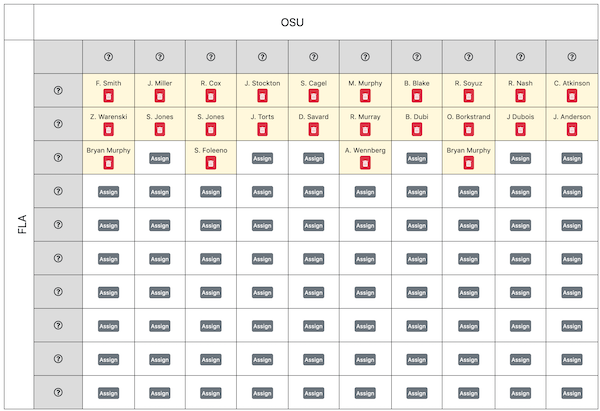Click Assign in the bottom-left corner square

109,393
